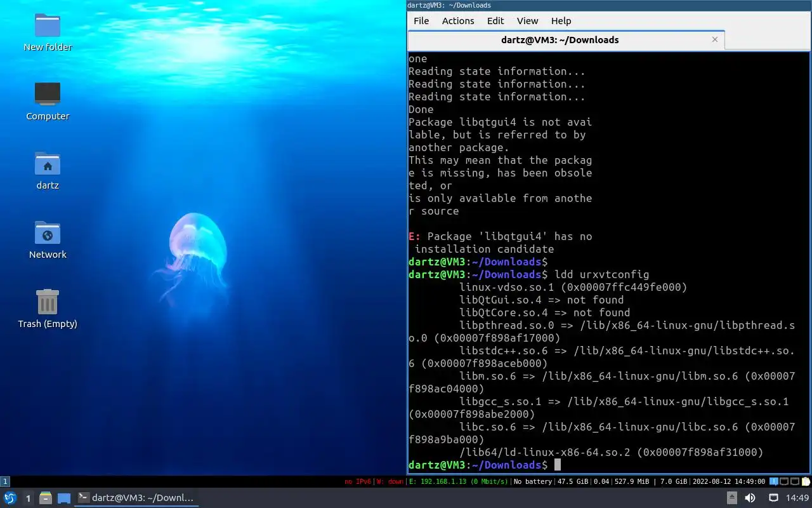The image size is (812, 508).
Task: Open the volume speaker icon in tray
Action: tap(750, 498)
